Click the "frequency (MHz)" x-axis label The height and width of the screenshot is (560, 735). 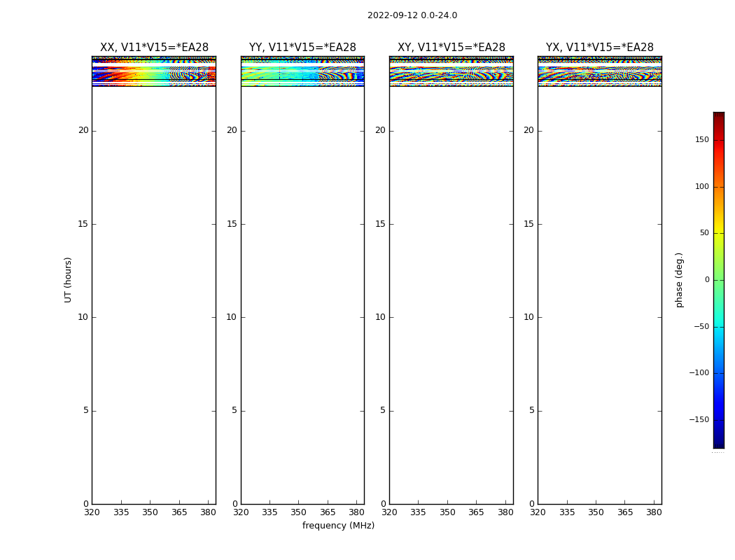(338, 526)
